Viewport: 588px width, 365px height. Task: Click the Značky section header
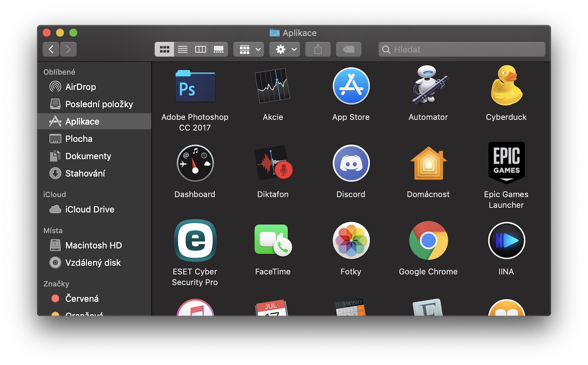[56, 284]
